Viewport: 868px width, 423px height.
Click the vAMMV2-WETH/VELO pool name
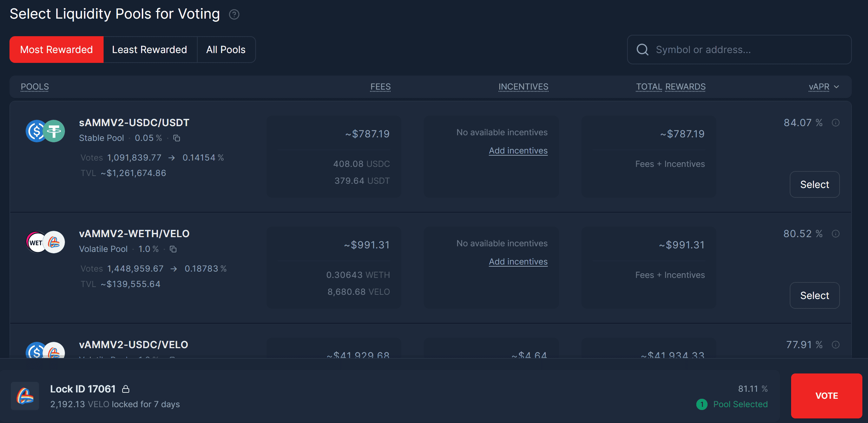click(134, 234)
